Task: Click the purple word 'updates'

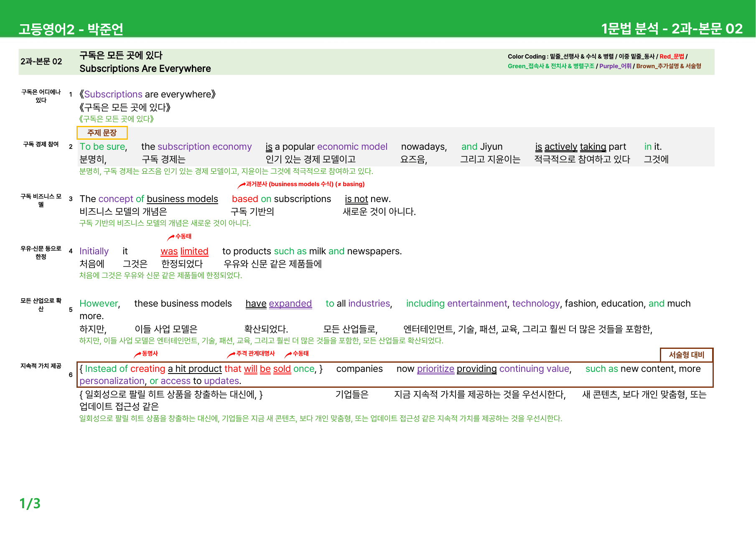Action: [x=221, y=381]
